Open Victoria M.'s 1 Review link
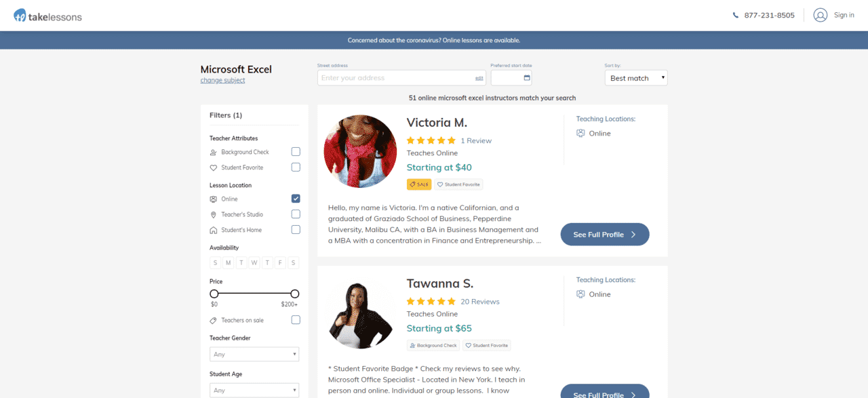Screen dimensions: 868x398 (x=476, y=141)
